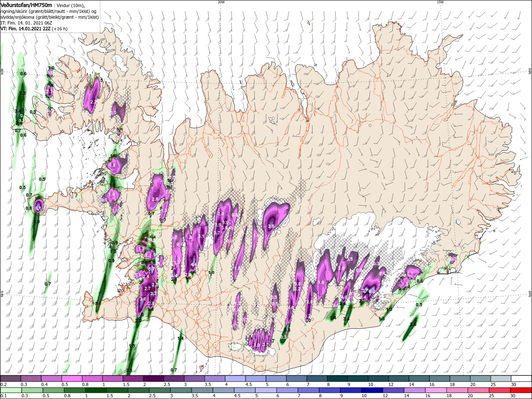
Task: Pick the darkest purple snow swatch 2–2.5
Action: [153, 379]
